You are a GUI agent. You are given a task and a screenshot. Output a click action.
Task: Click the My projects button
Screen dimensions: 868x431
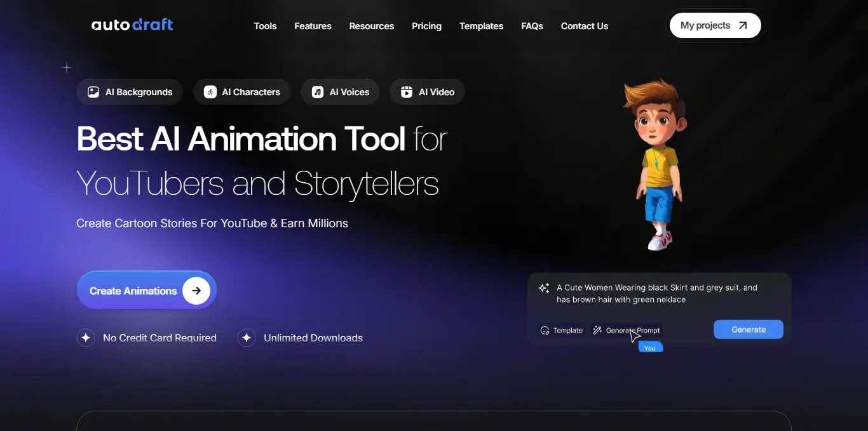(x=715, y=25)
